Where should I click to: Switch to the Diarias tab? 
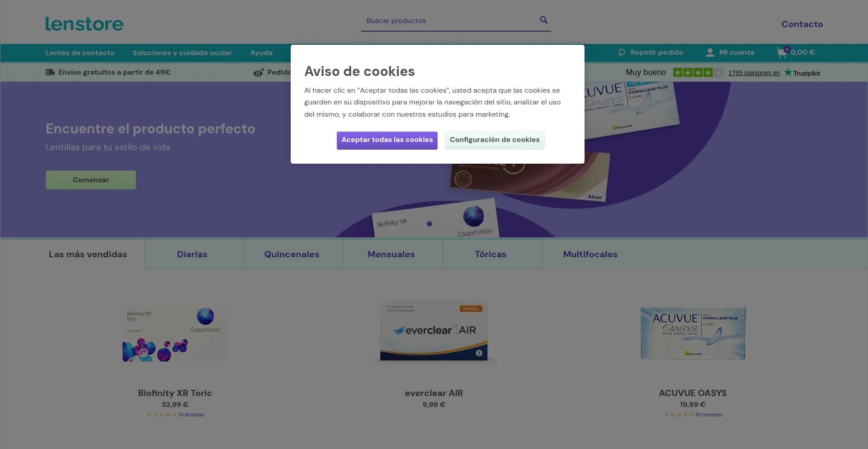coord(192,254)
